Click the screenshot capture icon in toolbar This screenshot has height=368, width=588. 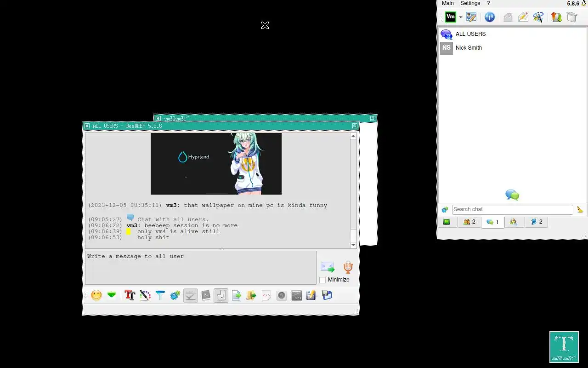(x=297, y=295)
